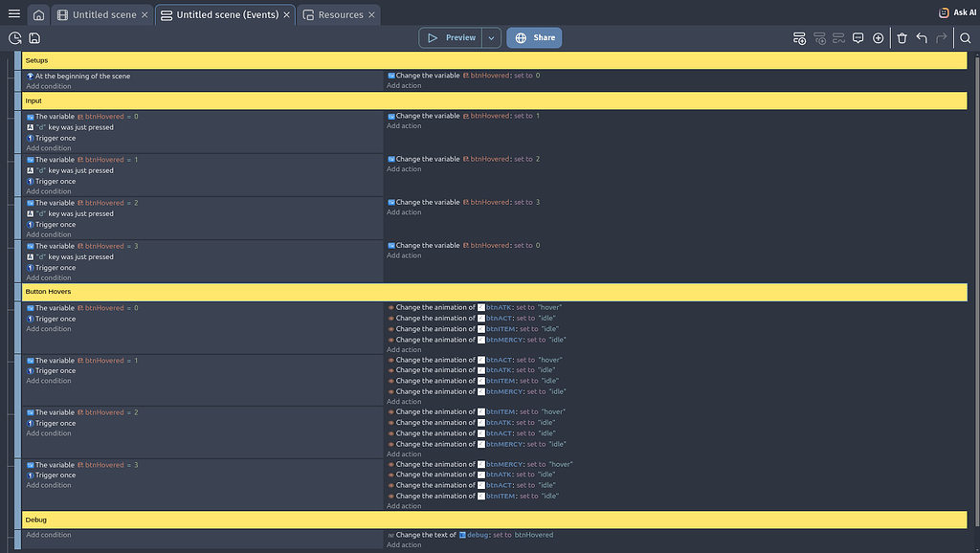Image resolution: width=980 pixels, height=553 pixels.
Task: Add condition under 'btnHovered = 1' in Button Hovers
Action: click(49, 381)
